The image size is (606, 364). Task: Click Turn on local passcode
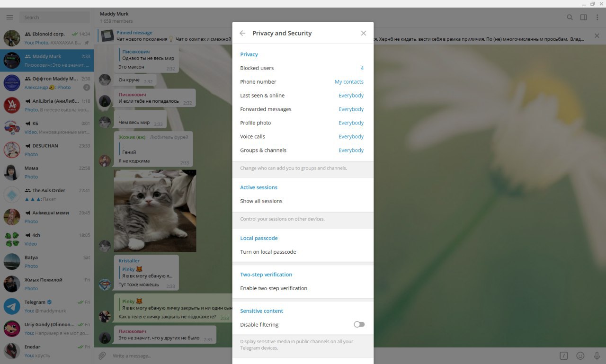click(x=303, y=252)
